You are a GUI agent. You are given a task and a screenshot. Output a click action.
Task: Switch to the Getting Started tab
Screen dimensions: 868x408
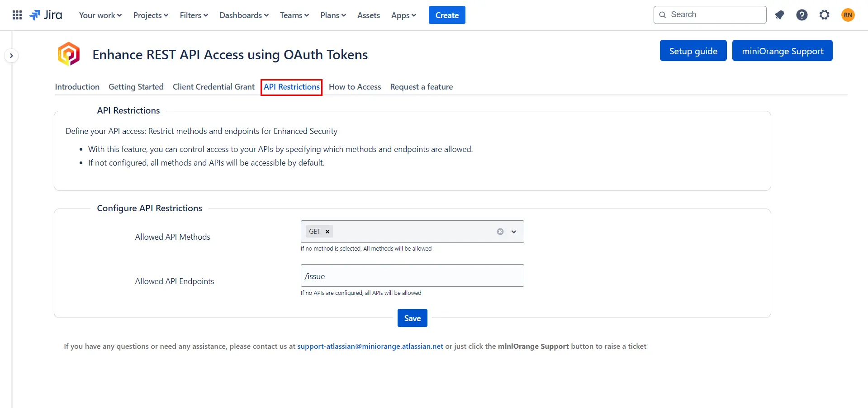click(136, 87)
